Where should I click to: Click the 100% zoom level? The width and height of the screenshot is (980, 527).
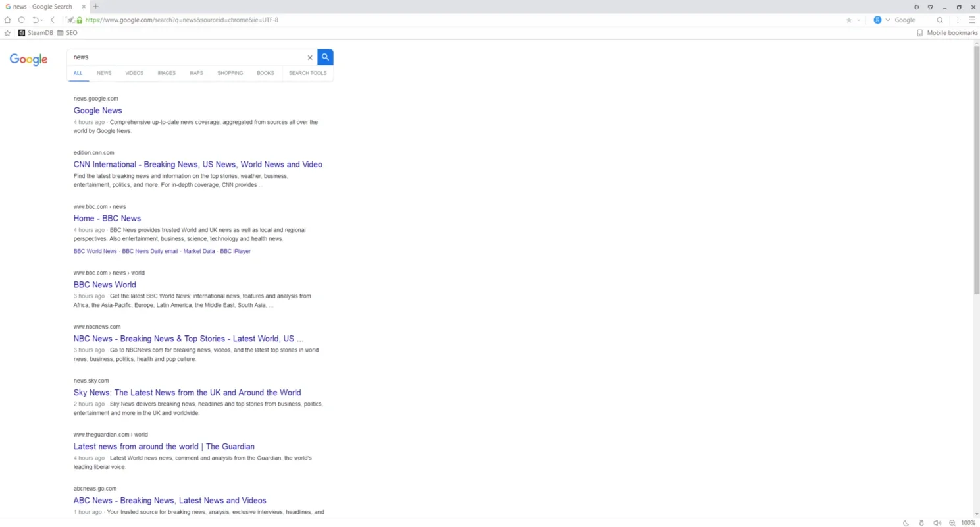coord(968,523)
